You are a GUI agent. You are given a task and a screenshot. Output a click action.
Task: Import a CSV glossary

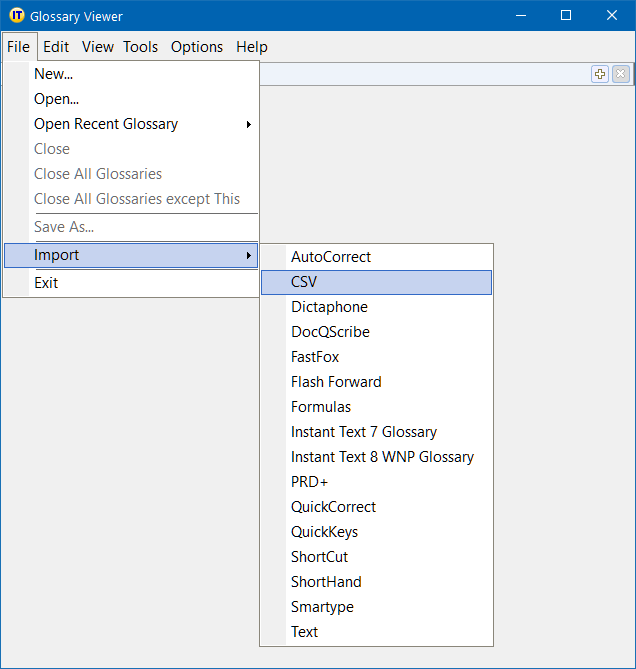pos(304,282)
